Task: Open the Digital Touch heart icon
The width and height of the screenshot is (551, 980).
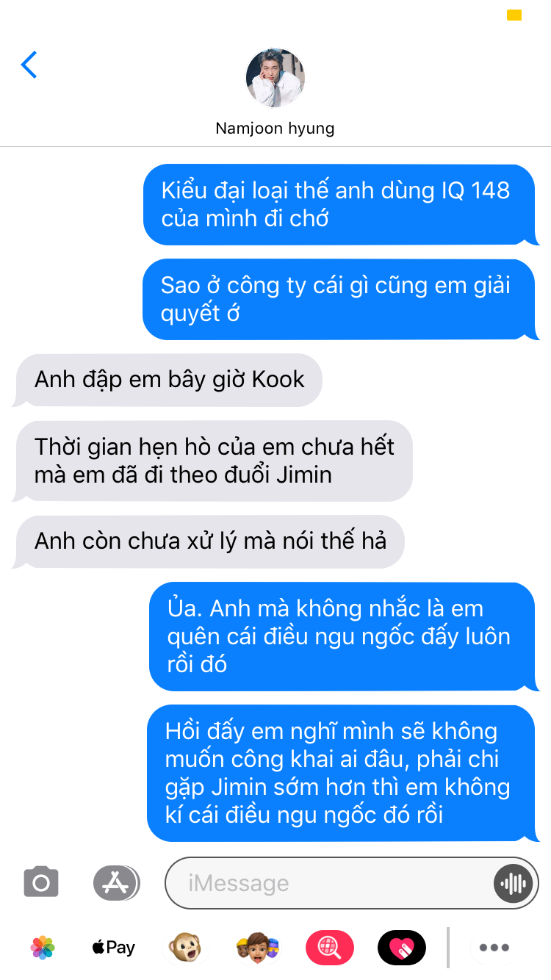Action: coord(401,948)
